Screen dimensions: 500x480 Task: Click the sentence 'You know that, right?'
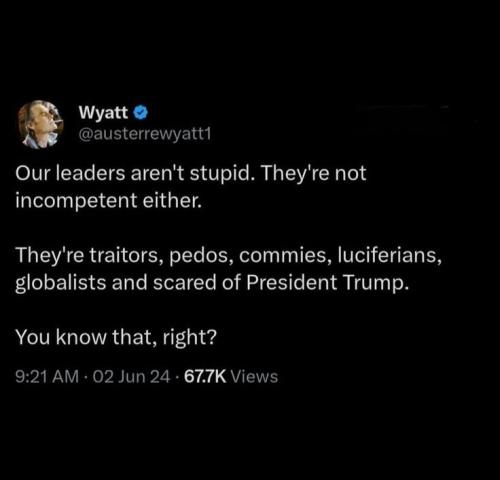point(116,337)
